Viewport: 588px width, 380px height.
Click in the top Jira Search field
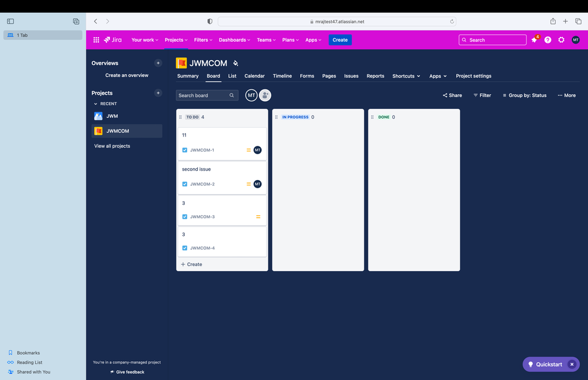click(x=493, y=40)
